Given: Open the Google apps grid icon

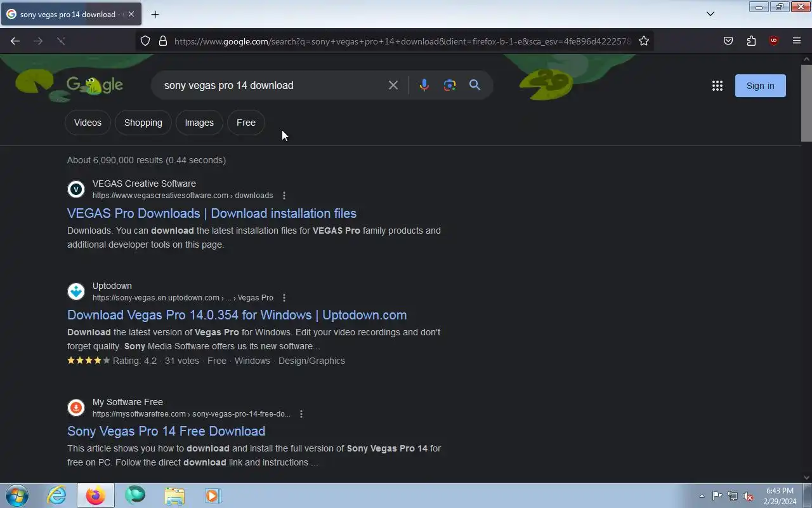Looking at the screenshot, I should [717, 86].
